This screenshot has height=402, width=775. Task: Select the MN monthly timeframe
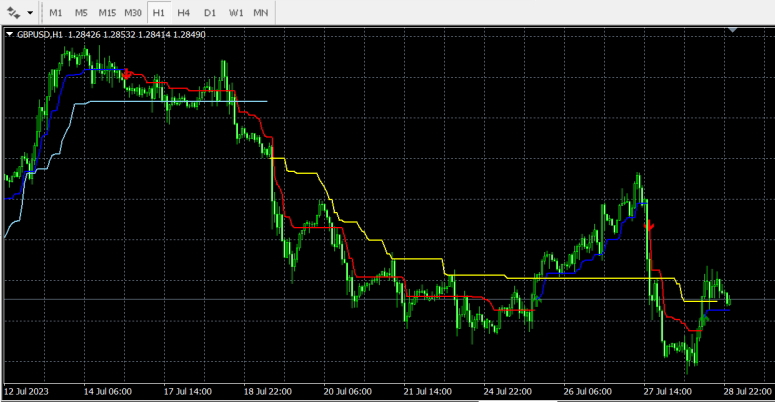point(260,13)
